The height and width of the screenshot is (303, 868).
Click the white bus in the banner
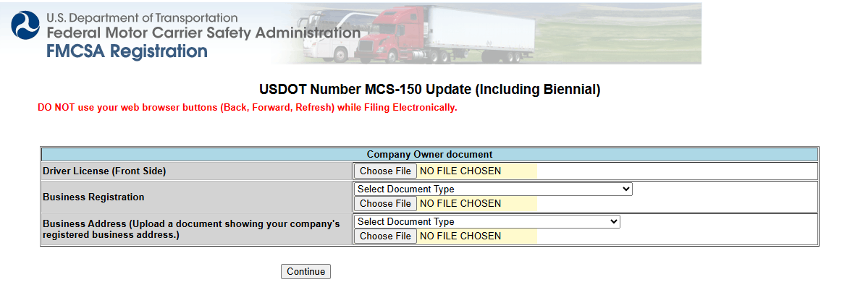pyautogui.click(x=329, y=35)
